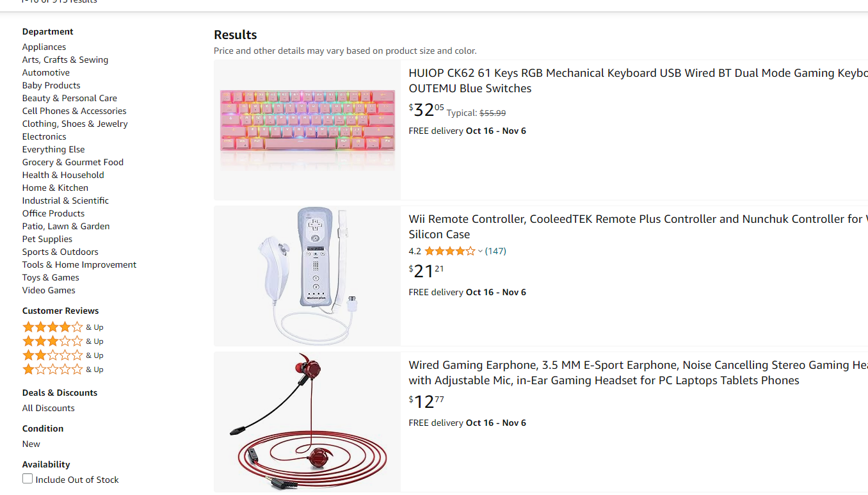Expand rating breakdown chevron next to stars

(480, 252)
